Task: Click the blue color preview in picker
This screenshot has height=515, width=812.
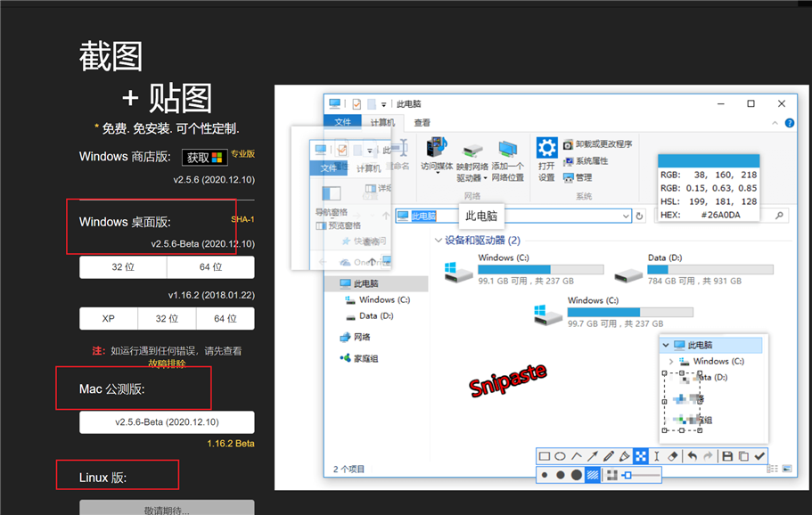Action: pos(709,160)
